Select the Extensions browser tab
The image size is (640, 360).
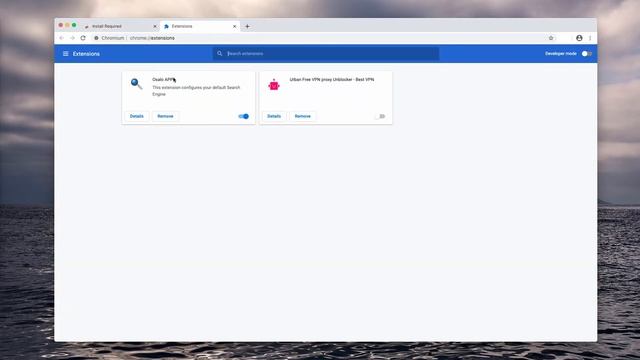[199, 26]
